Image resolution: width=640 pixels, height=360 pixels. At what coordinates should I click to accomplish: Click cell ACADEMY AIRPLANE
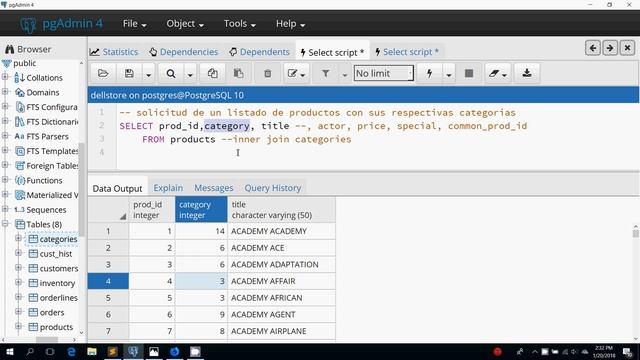(282, 331)
